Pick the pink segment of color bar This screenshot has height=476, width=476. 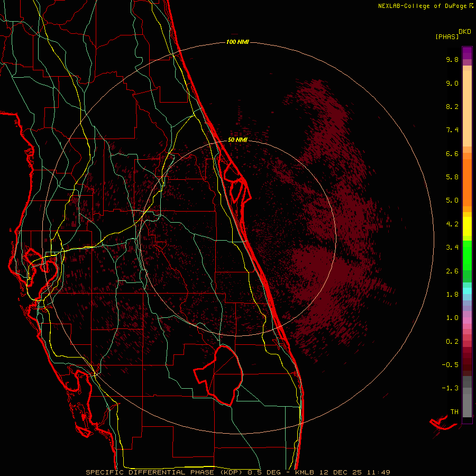tap(467, 321)
